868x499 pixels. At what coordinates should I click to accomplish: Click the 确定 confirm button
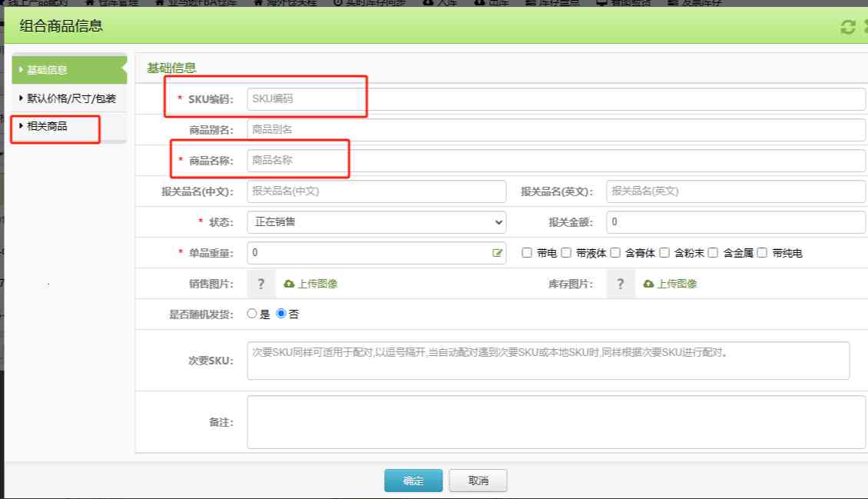coord(413,480)
